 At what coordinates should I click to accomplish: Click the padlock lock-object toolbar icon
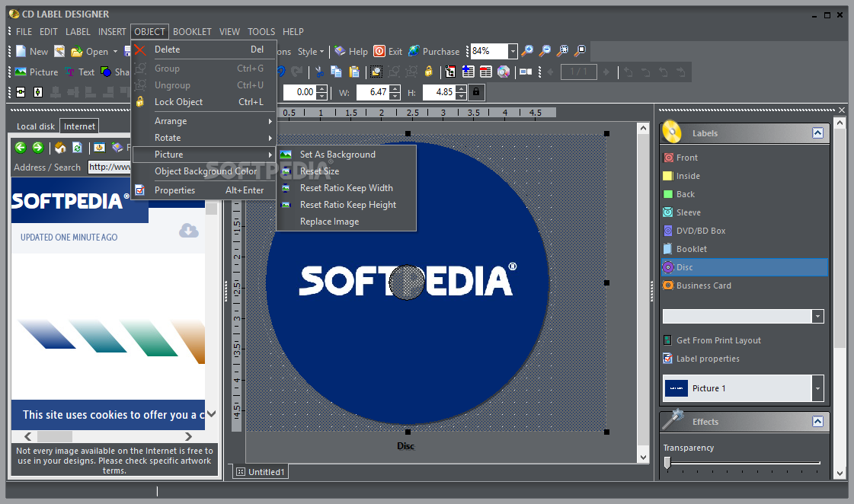[x=429, y=72]
